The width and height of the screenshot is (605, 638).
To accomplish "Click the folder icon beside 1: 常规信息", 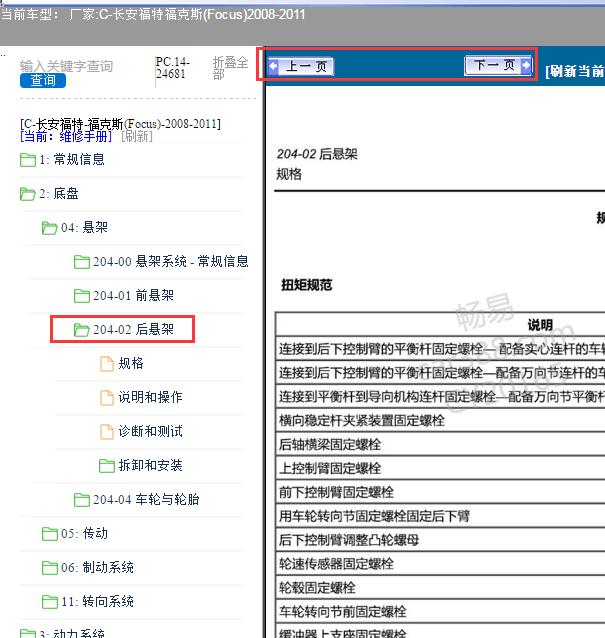I will coord(28,160).
